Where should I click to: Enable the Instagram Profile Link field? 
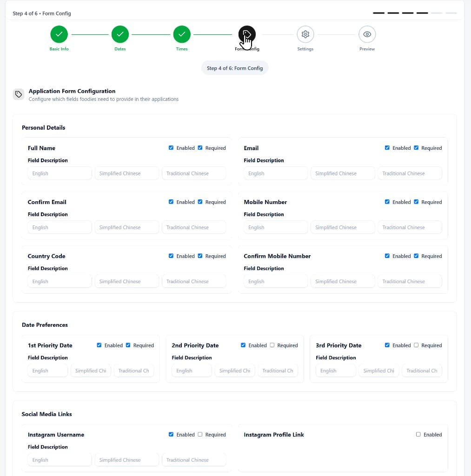tap(418, 435)
